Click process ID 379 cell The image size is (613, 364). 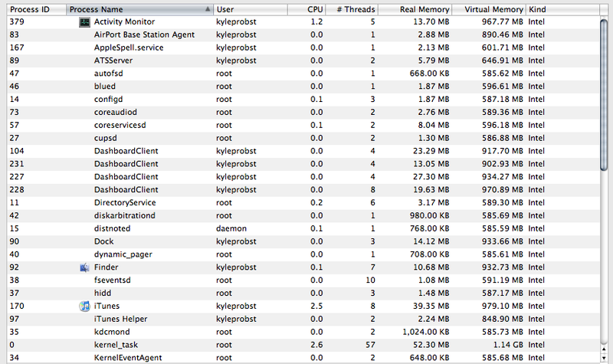tap(17, 22)
